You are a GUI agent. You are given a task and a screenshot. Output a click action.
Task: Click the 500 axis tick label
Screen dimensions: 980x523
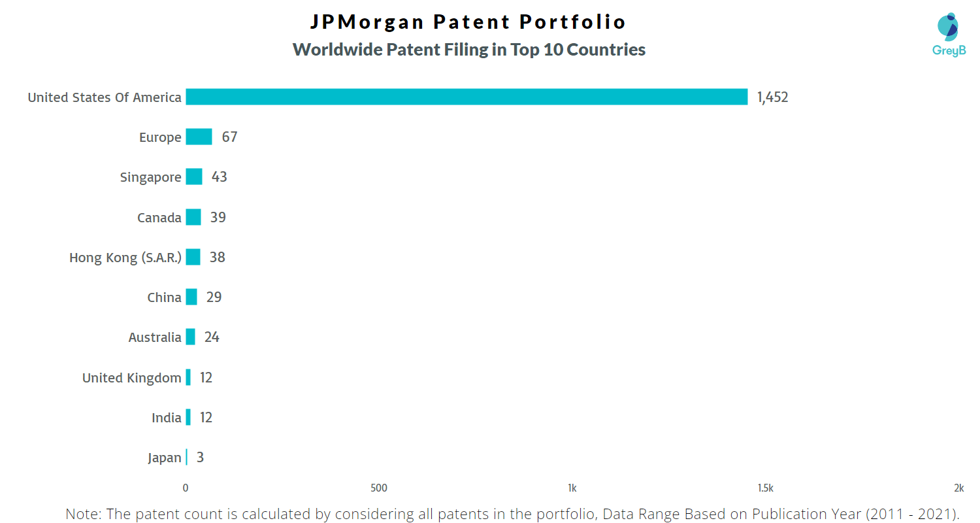pos(379,488)
